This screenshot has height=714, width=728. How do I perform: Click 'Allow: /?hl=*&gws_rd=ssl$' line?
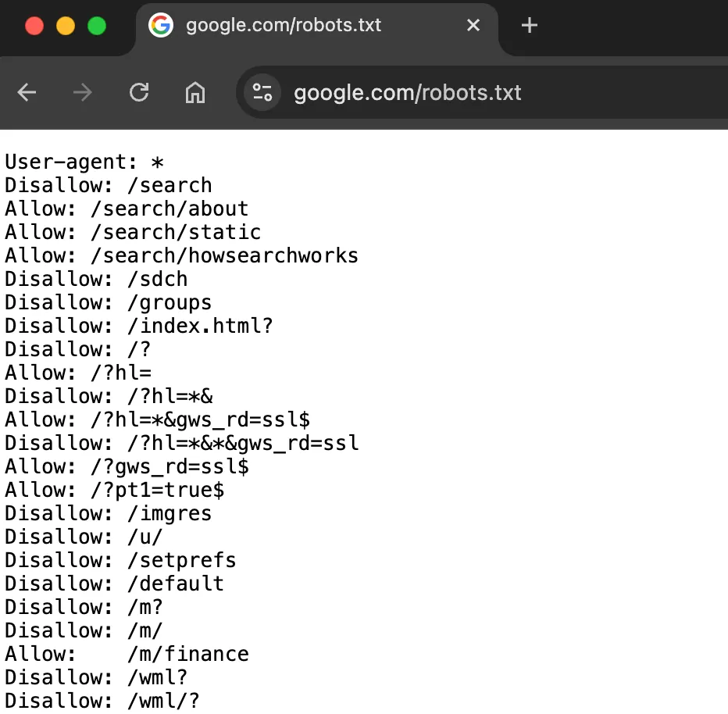point(157,419)
